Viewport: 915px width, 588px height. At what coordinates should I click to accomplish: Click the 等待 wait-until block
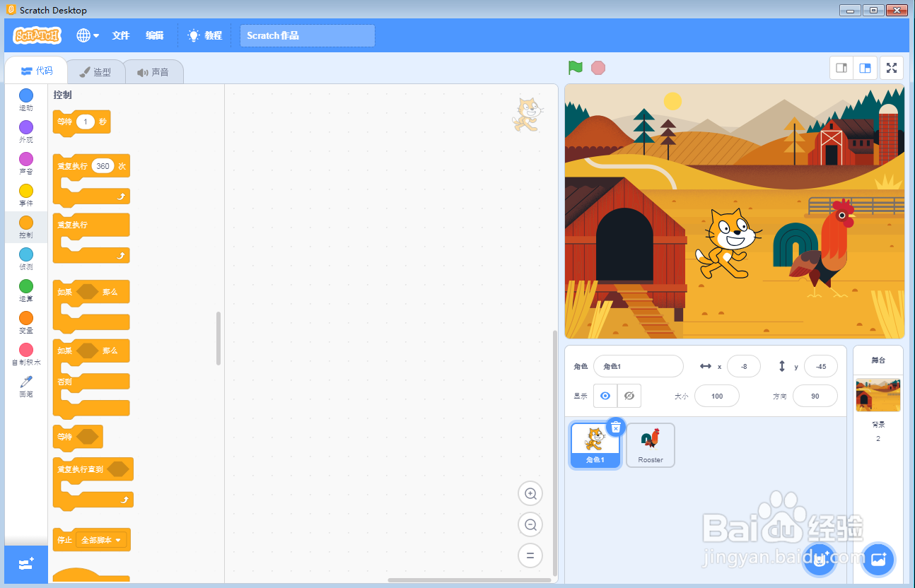pyautogui.click(x=78, y=437)
